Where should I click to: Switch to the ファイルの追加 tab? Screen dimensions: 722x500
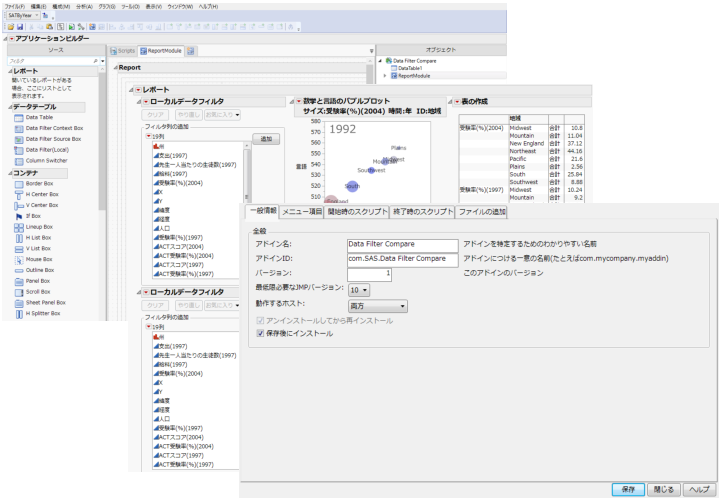(482, 212)
